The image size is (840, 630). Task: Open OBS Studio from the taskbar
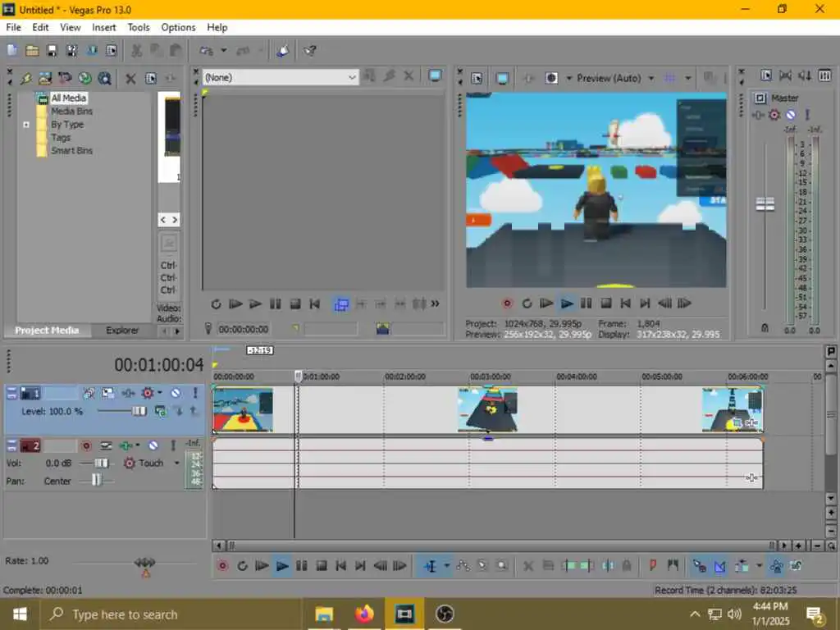[x=444, y=614]
